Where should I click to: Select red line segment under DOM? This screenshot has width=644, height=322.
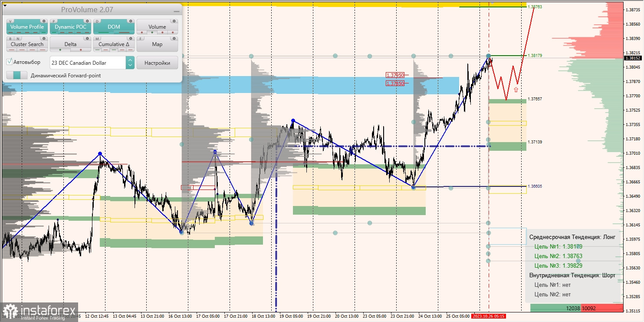124,33
